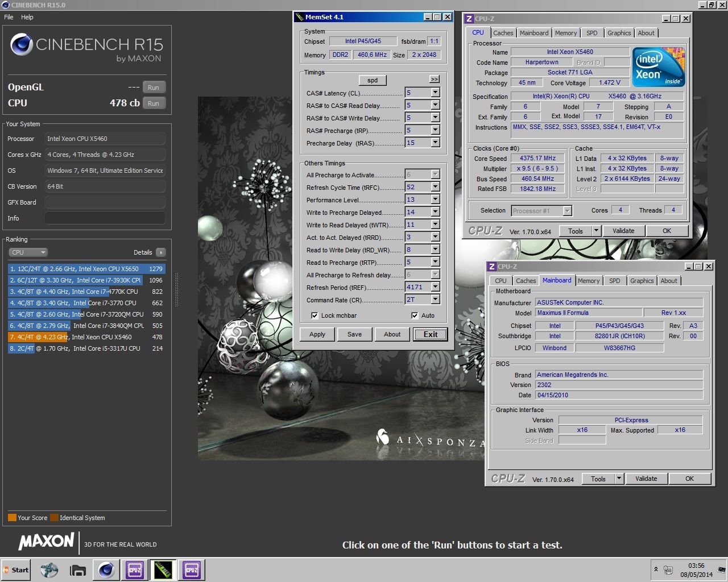Image resolution: width=728 pixels, height=582 pixels.
Task: Open Tools dropdown arrow in upper CPU-Z
Action: click(x=596, y=231)
